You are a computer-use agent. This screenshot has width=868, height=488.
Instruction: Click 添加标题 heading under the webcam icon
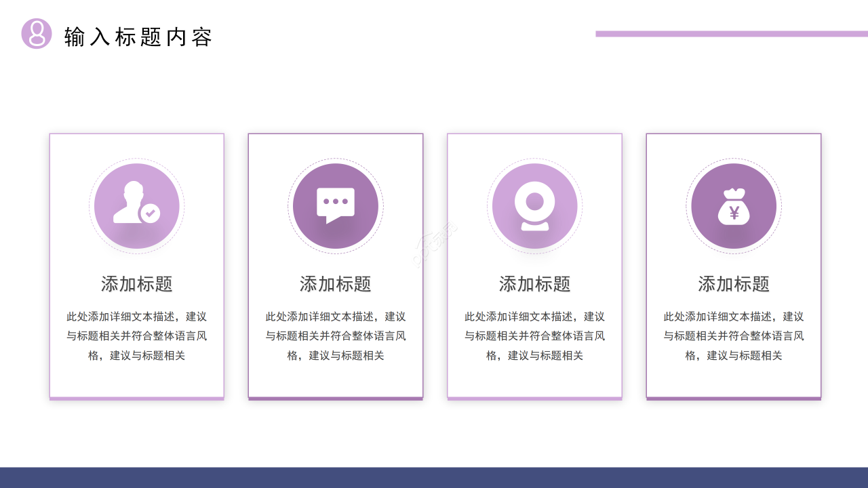click(535, 284)
